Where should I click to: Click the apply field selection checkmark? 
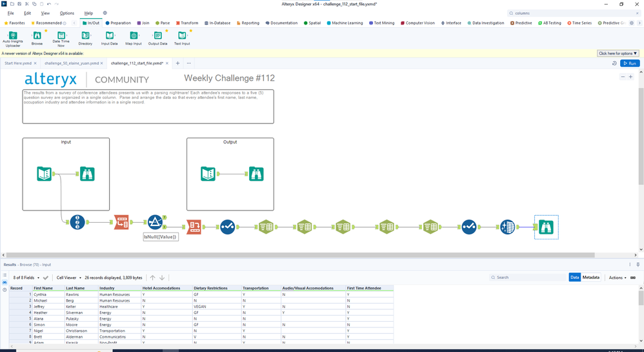point(46,278)
